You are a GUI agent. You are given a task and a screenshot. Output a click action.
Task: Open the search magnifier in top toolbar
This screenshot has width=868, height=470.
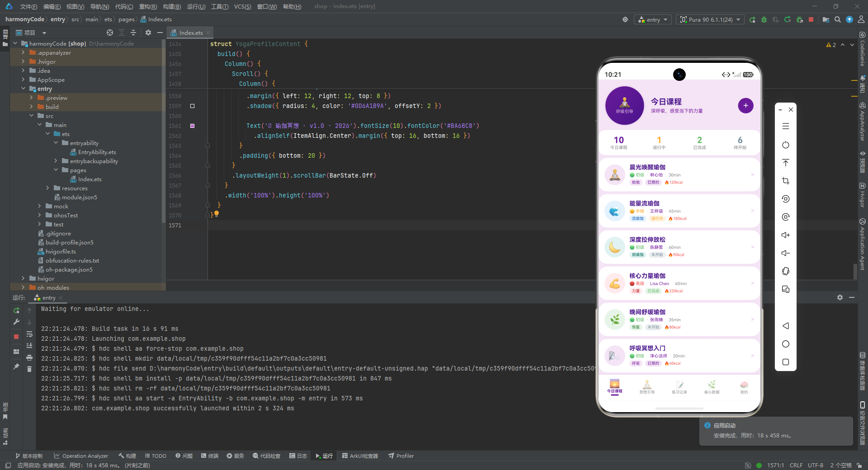click(x=838, y=19)
